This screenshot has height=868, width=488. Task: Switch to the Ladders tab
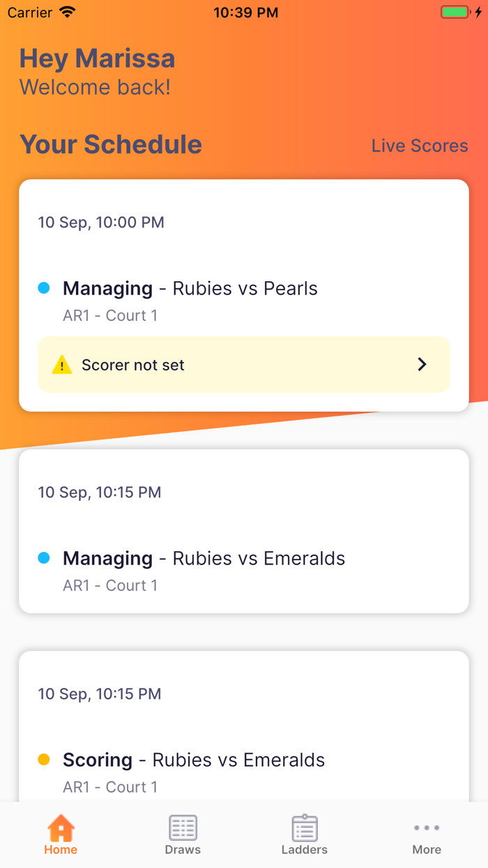[x=304, y=835]
